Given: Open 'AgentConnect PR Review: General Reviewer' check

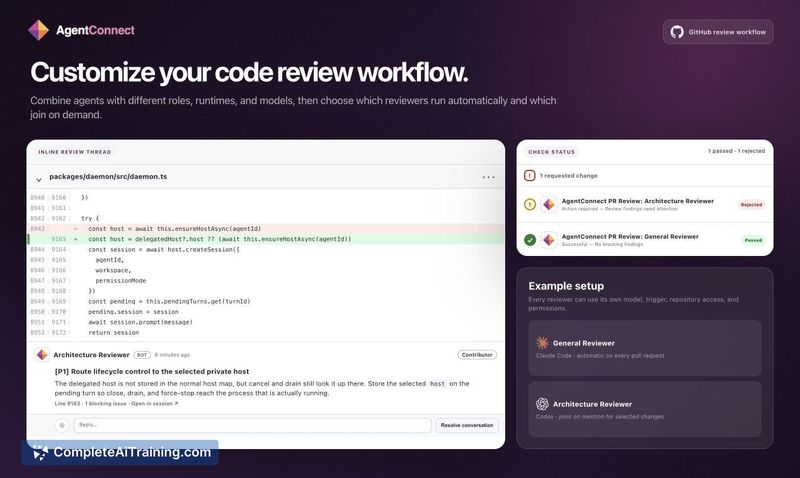Looking at the screenshot, I should tap(630, 237).
